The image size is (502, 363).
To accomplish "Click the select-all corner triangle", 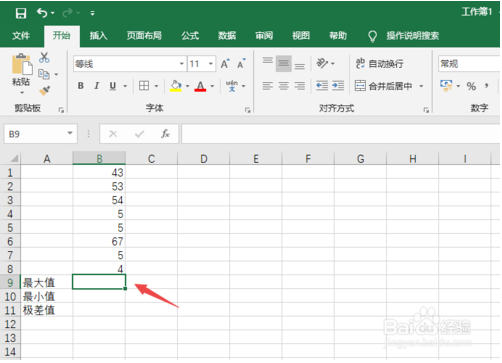I will click(14, 158).
